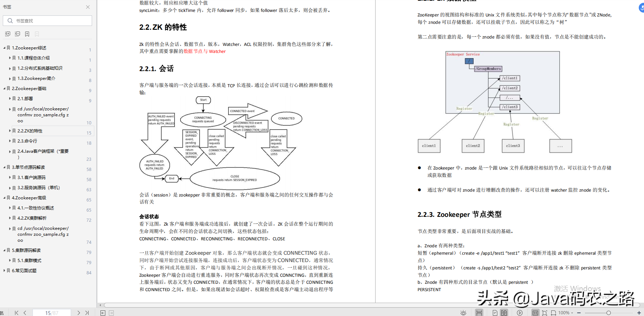
Task: Open bookmark 4.Zookeeper高级
Action: point(29,198)
